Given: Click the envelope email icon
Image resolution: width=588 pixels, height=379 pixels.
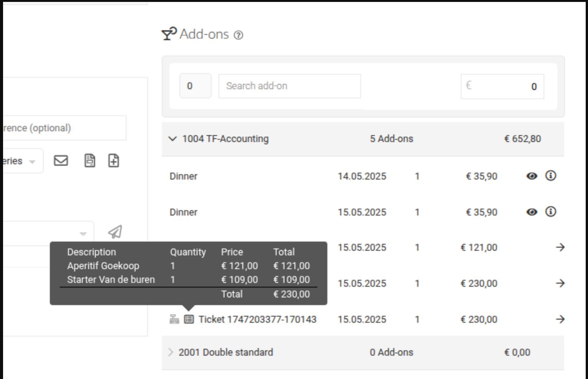Looking at the screenshot, I should point(61,160).
